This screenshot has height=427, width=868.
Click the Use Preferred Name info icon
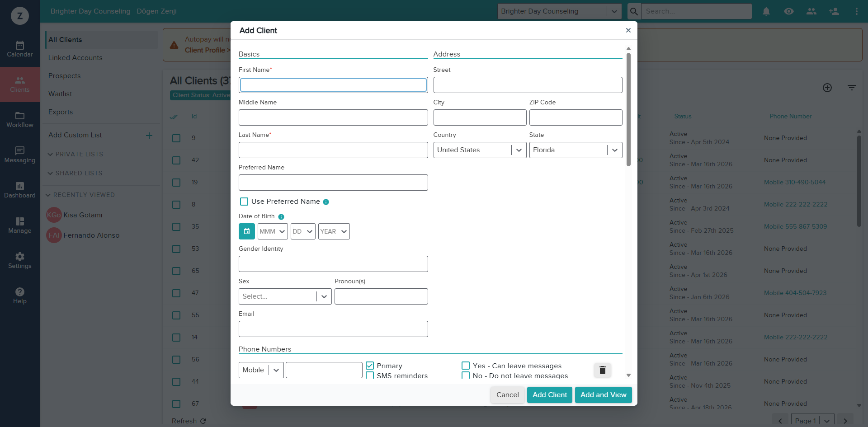click(x=326, y=202)
